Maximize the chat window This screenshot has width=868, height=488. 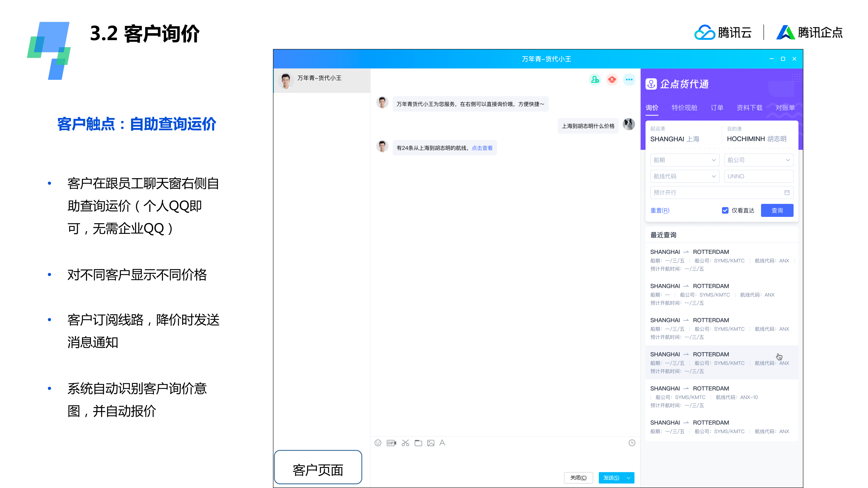click(783, 59)
